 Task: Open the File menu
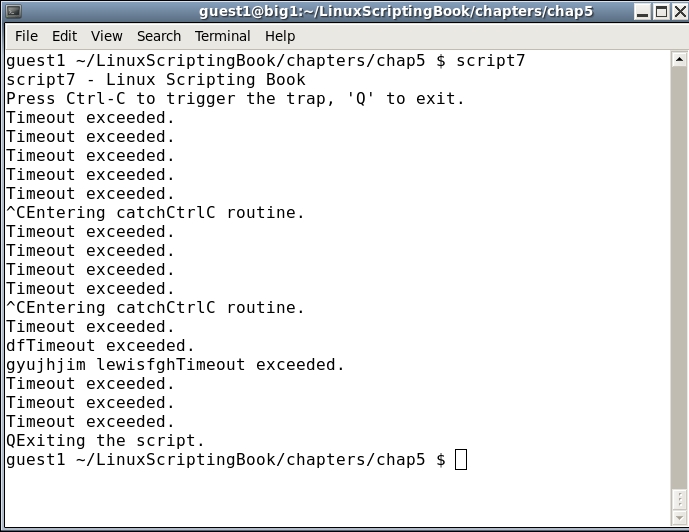click(26, 36)
